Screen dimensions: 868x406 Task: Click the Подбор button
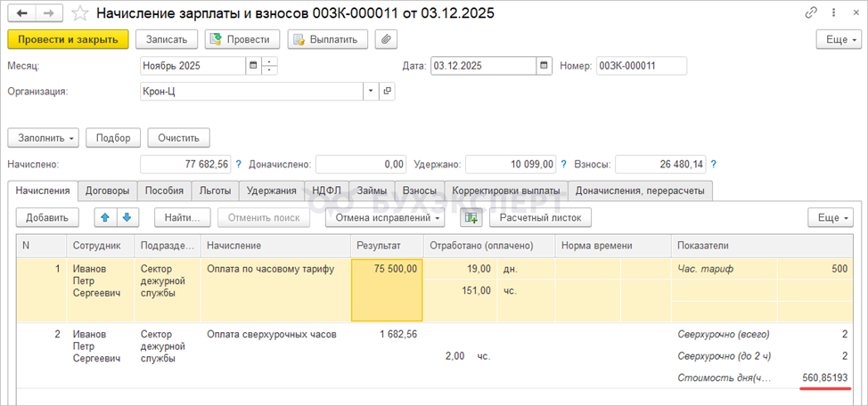click(x=113, y=138)
